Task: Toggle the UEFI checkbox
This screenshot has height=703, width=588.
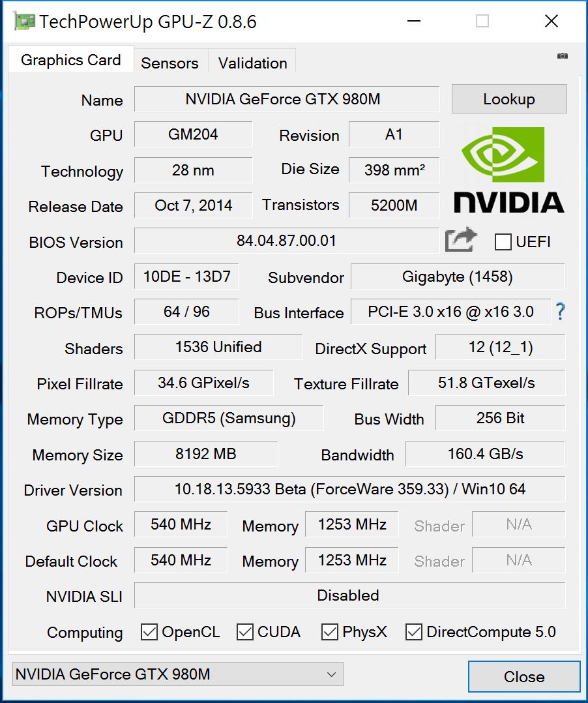Action: pos(503,242)
